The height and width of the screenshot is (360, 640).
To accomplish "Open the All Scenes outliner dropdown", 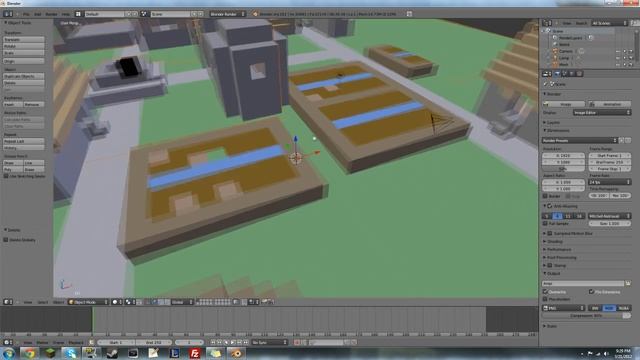I will [x=609, y=23].
